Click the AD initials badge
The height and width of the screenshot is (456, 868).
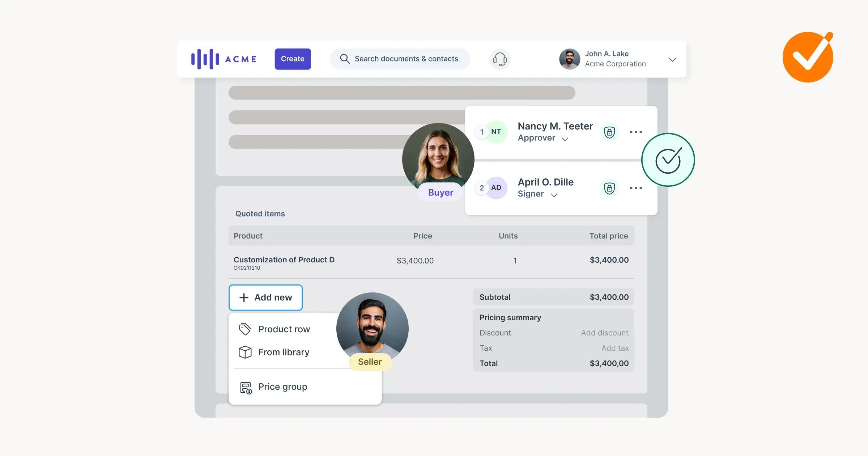(496, 188)
